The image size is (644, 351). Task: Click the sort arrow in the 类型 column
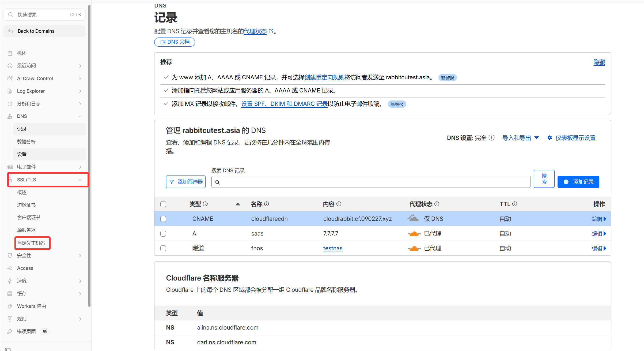pos(238,204)
